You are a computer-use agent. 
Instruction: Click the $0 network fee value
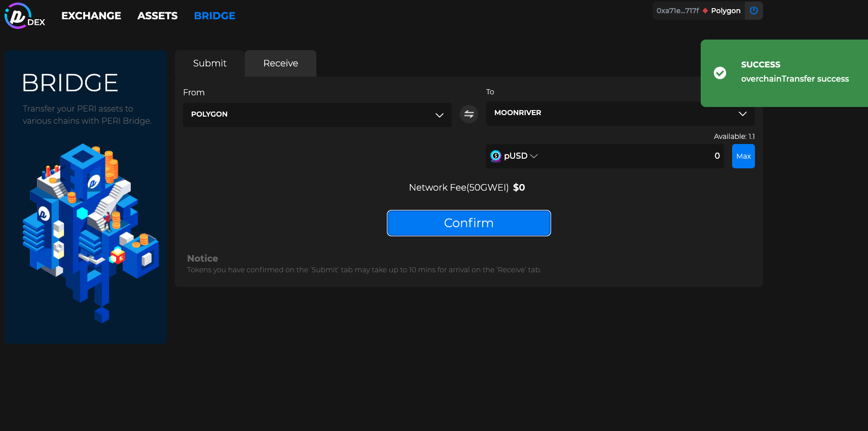(519, 188)
